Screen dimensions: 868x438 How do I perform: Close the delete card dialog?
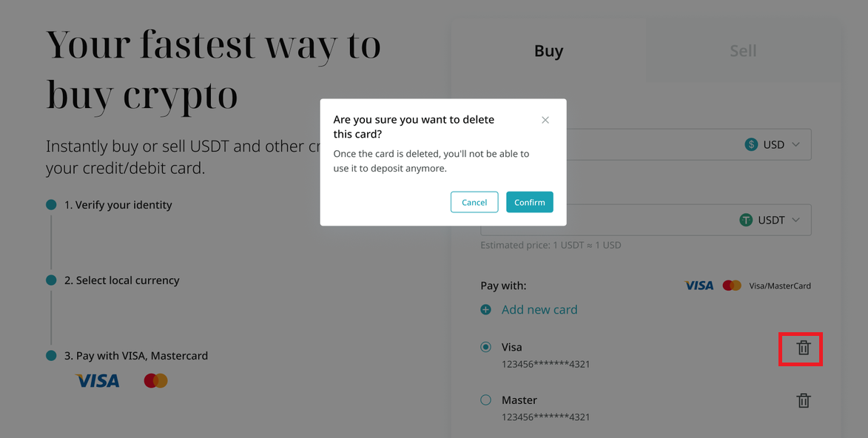545,120
